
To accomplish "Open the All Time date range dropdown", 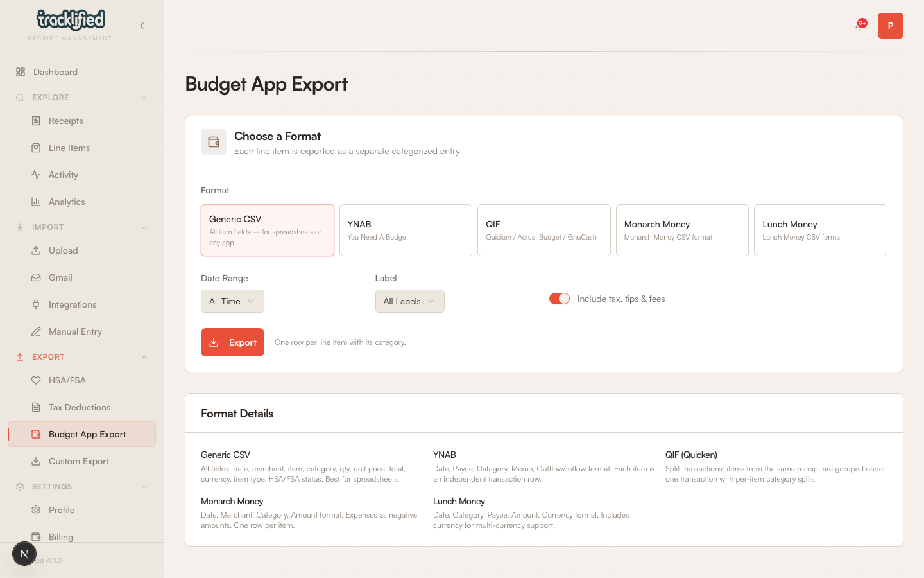I will pyautogui.click(x=232, y=301).
